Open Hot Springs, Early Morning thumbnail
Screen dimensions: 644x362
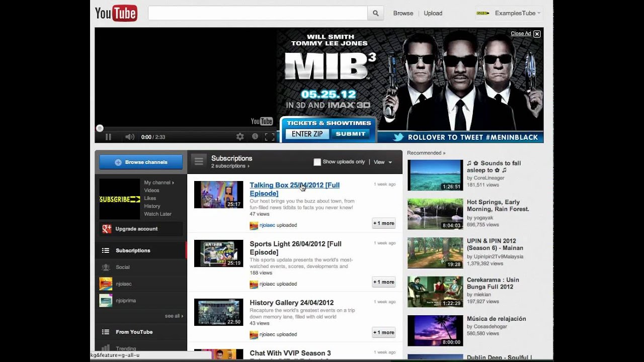[x=435, y=214]
